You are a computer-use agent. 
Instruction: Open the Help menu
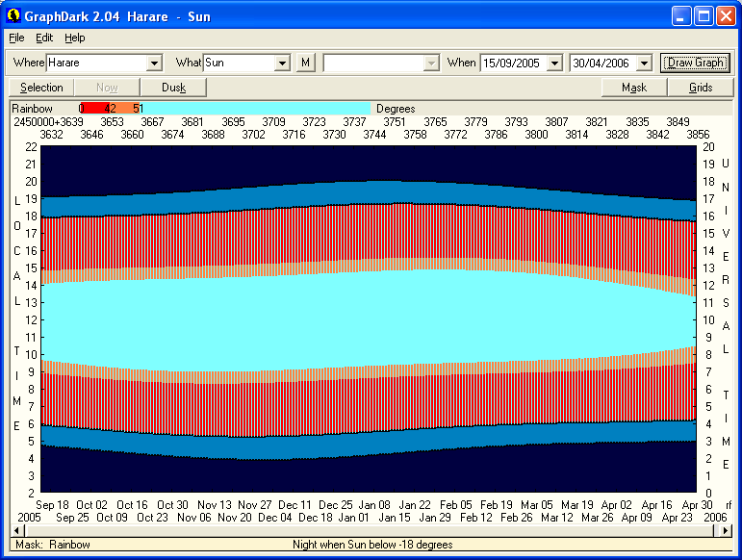75,38
